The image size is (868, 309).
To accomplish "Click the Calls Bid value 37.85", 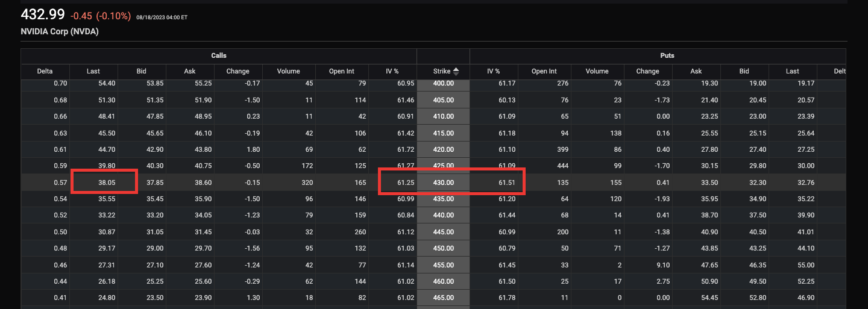I will pyautogui.click(x=156, y=183).
